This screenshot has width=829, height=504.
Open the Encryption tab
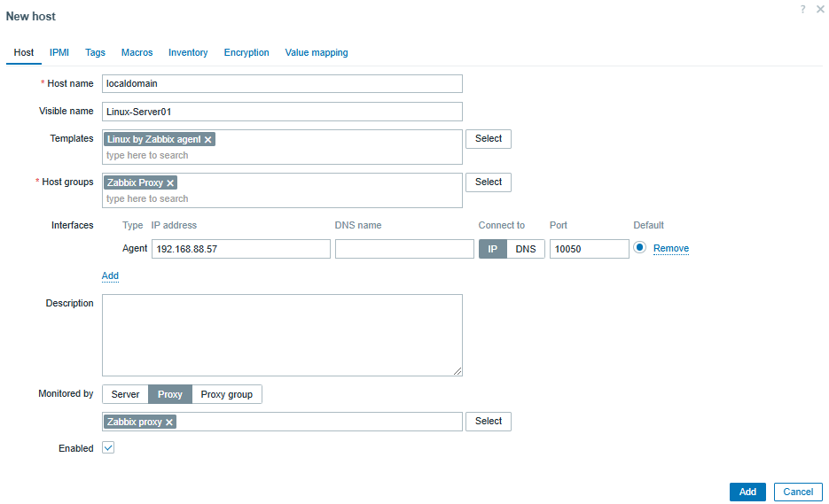click(246, 53)
